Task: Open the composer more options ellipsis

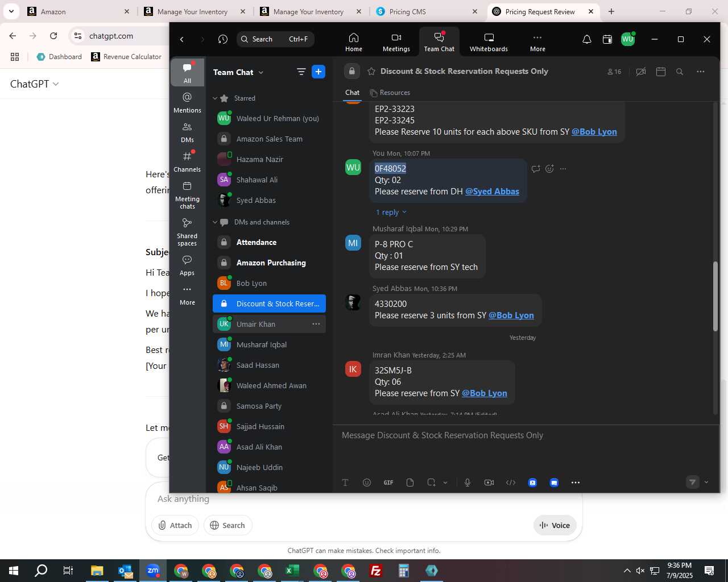Action: (576, 483)
